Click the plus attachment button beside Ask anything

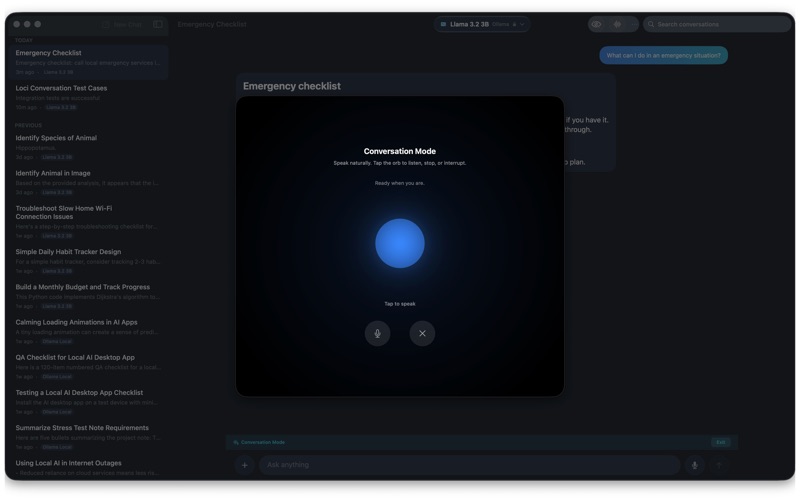(x=244, y=465)
